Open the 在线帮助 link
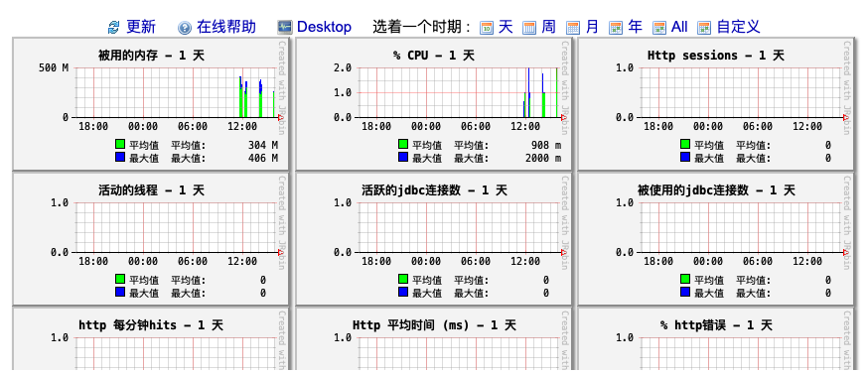The height and width of the screenshot is (373, 868). pyautogui.click(x=226, y=27)
